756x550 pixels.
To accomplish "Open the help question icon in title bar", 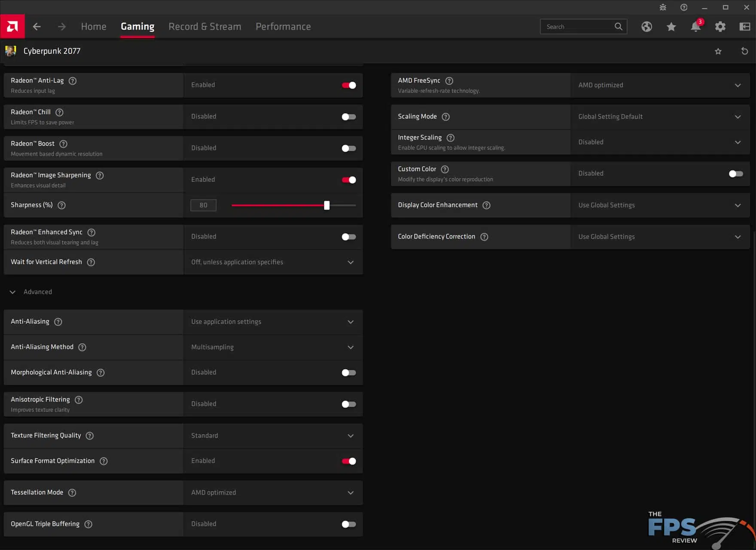I will pos(684,7).
